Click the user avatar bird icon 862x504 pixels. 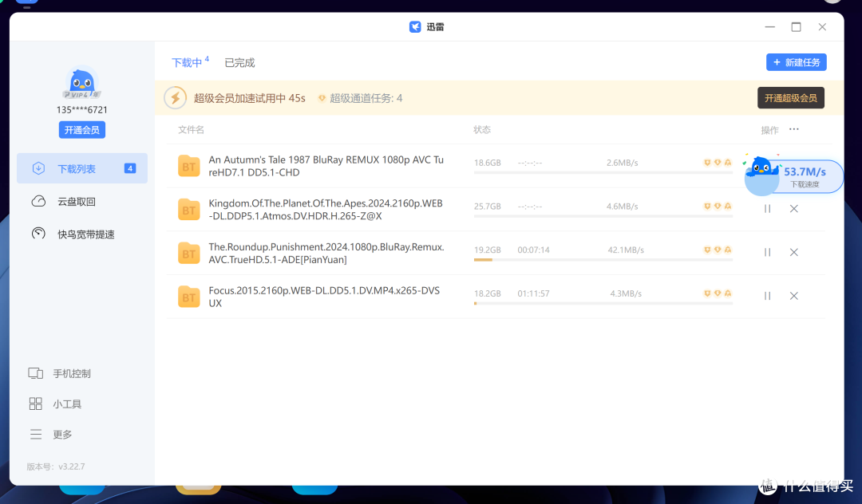[82, 84]
